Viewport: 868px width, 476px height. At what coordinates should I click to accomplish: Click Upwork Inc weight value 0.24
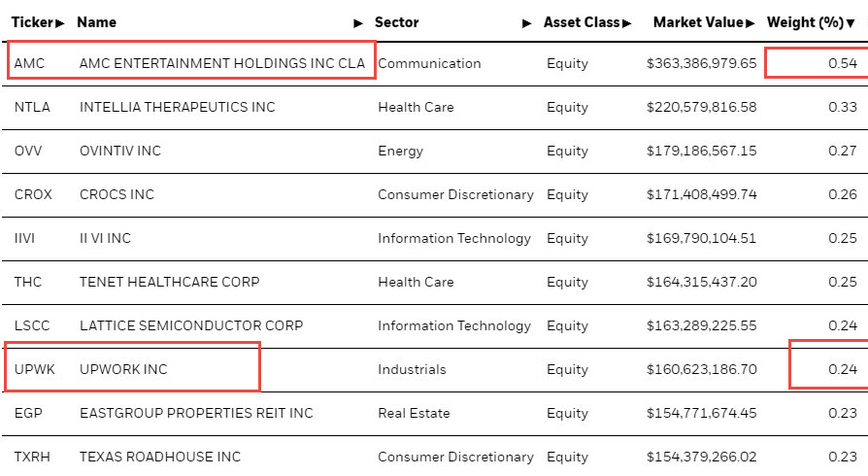click(843, 369)
